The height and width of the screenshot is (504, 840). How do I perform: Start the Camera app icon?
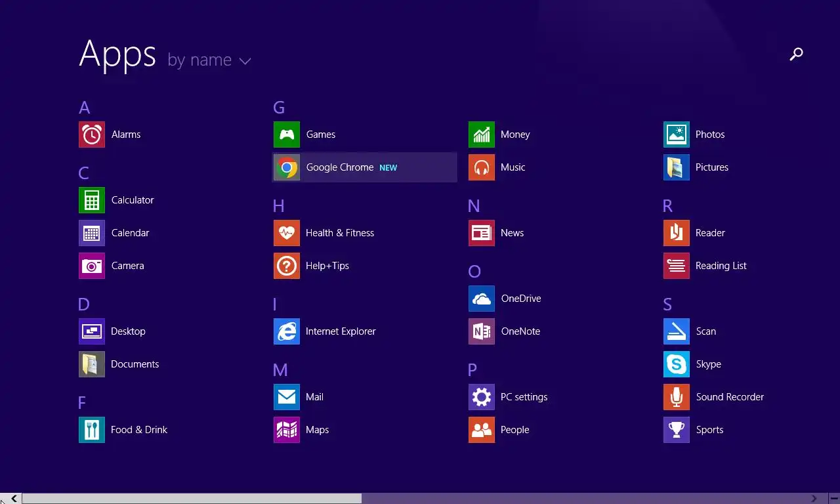(x=92, y=266)
